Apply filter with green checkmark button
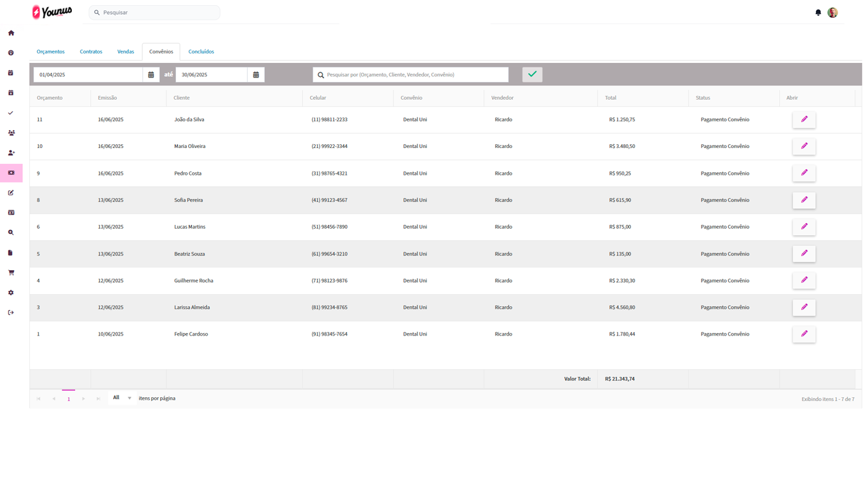This screenshot has height=488, width=868. click(532, 74)
